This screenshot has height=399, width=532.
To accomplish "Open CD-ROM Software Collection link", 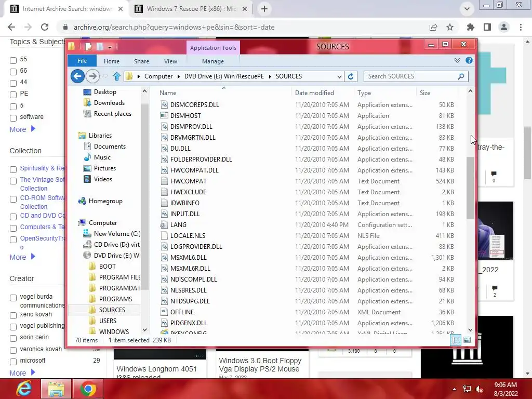I will [x=42, y=202].
